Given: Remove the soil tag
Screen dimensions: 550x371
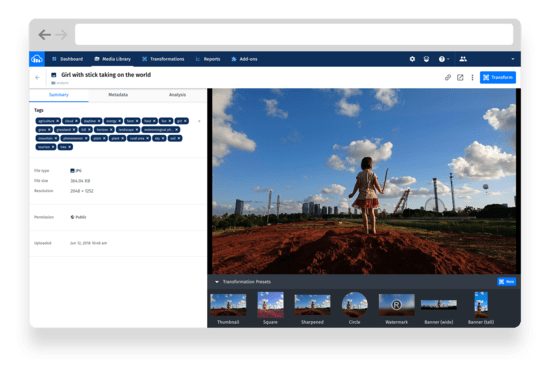Looking at the screenshot, I should 179,138.
